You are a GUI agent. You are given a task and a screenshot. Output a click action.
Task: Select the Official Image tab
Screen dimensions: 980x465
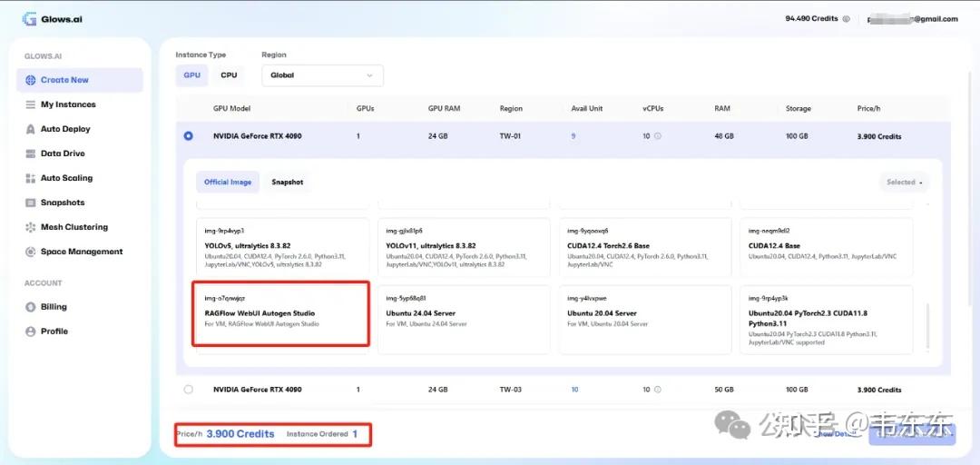(228, 183)
